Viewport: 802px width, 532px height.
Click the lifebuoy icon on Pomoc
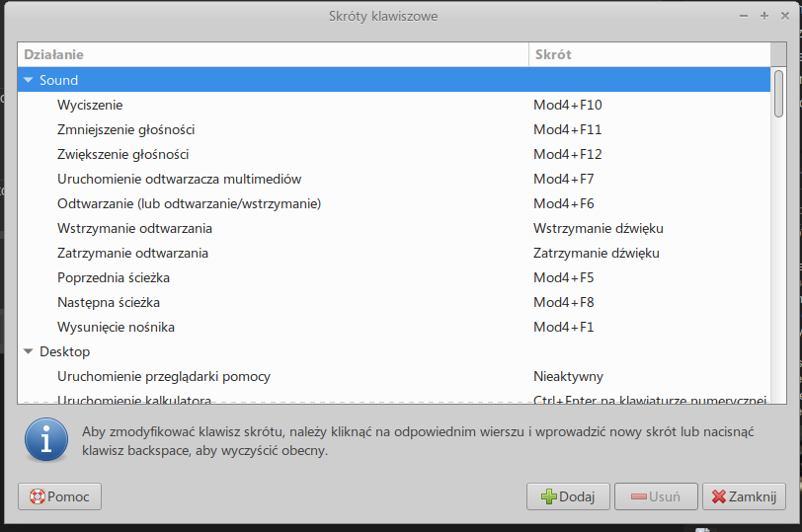click(36, 496)
